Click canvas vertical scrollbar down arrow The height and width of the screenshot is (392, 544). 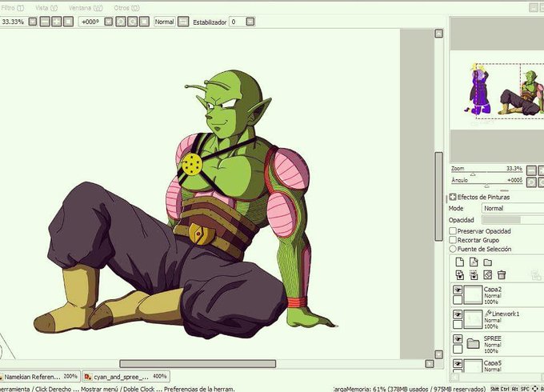pos(439,354)
